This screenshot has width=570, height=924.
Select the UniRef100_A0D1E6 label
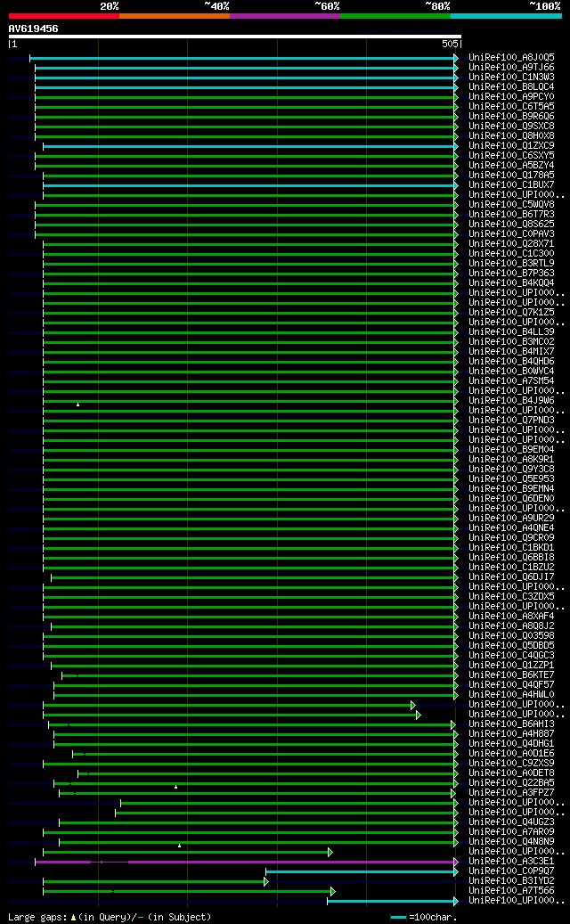[511, 753]
